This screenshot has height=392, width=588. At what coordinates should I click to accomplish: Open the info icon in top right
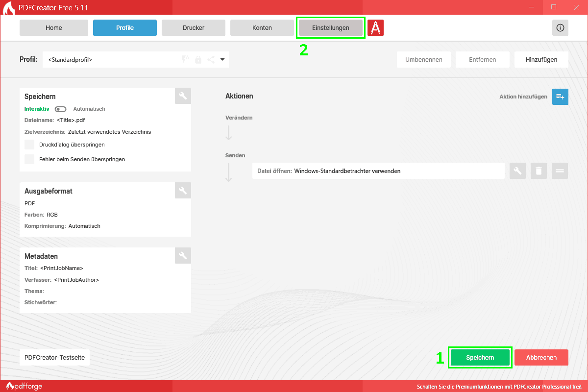[x=560, y=28]
